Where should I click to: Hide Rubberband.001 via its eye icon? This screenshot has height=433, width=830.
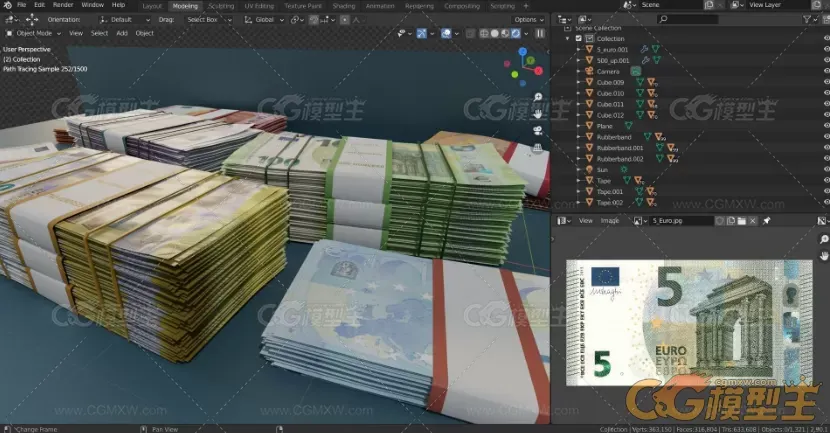pos(826,148)
